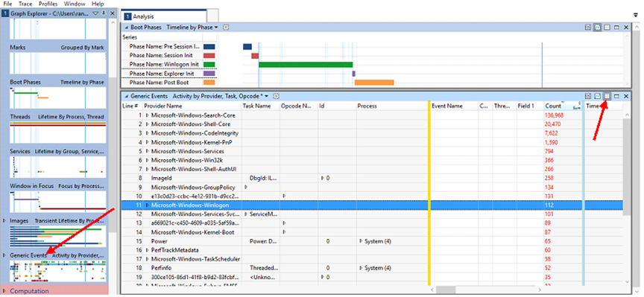The height and width of the screenshot is (297, 644).
Task: Show Generic Events table only view
Action: (x=607, y=96)
